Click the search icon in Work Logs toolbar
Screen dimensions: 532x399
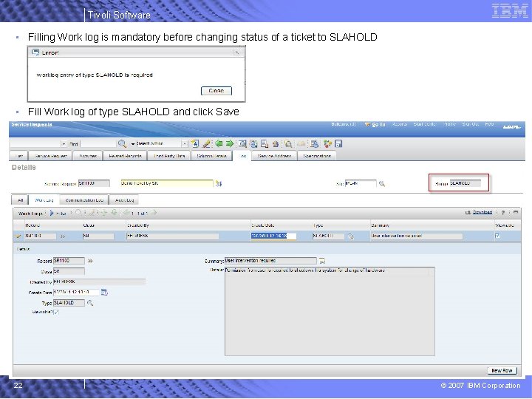[x=78, y=213]
